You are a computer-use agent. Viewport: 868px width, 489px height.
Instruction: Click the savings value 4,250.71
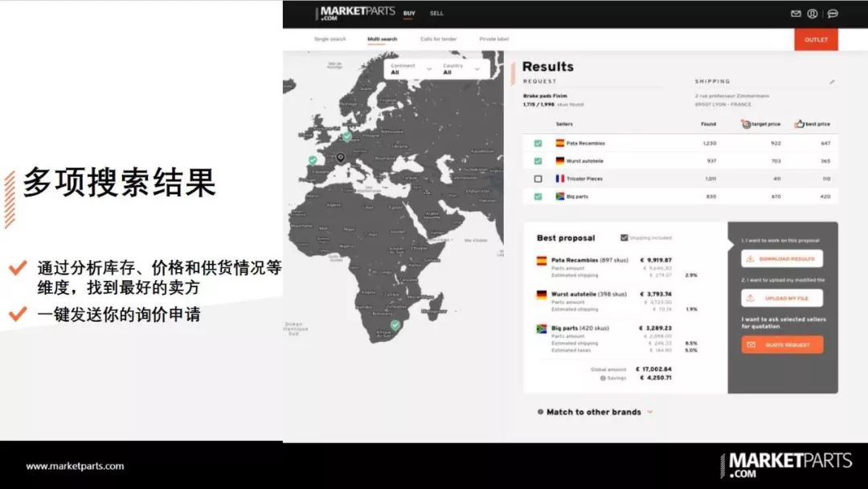click(656, 378)
